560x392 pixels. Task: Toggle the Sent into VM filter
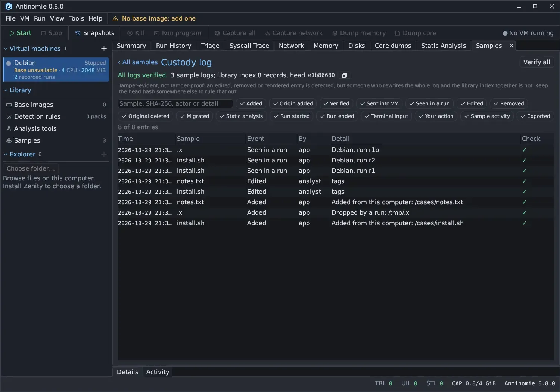pos(379,103)
